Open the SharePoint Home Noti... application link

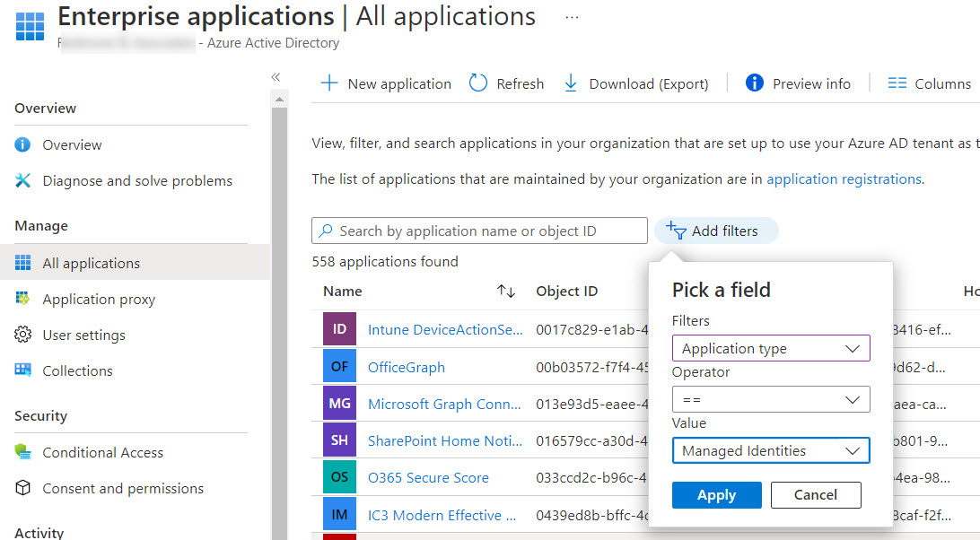tap(445, 440)
